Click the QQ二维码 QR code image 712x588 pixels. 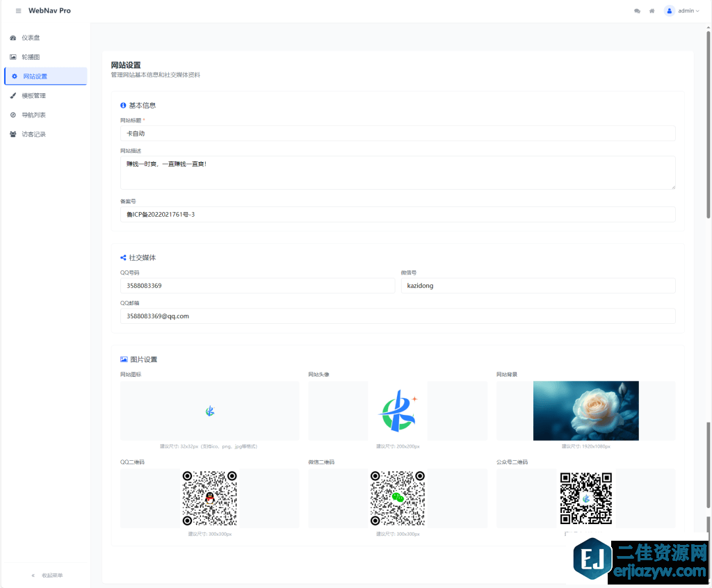[x=209, y=498]
